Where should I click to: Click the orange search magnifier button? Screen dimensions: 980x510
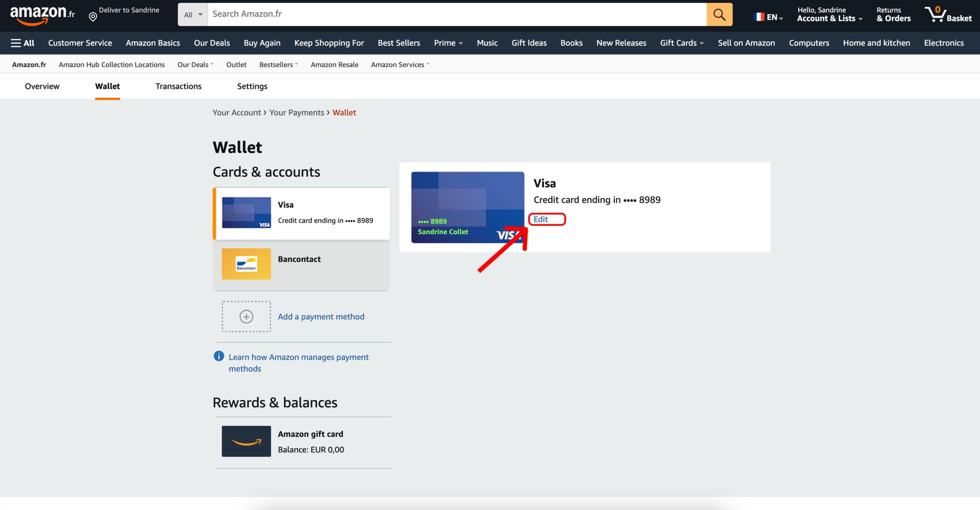pos(719,14)
